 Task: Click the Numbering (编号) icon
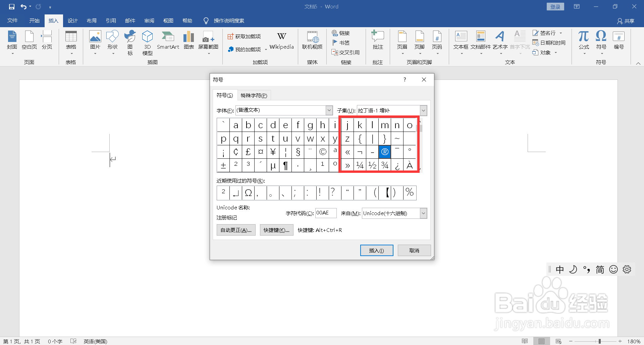[619, 40]
